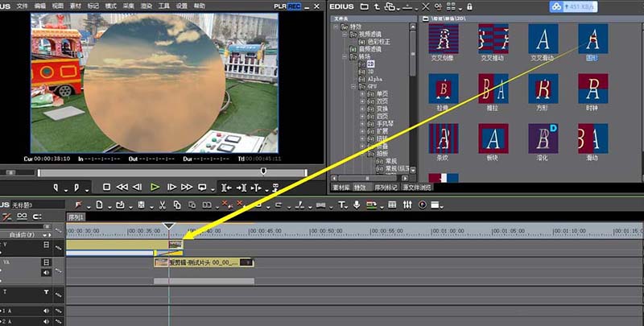Step forward to next frame
This screenshot has width=644, height=326.
(x=171, y=188)
